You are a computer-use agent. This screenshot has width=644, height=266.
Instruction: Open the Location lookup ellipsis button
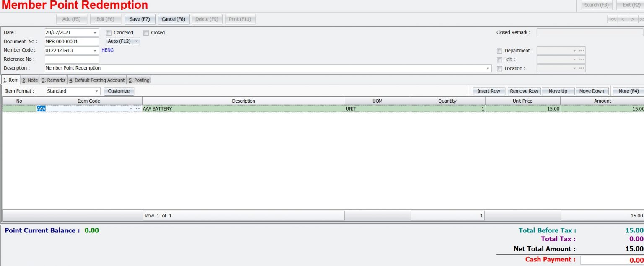582,68
